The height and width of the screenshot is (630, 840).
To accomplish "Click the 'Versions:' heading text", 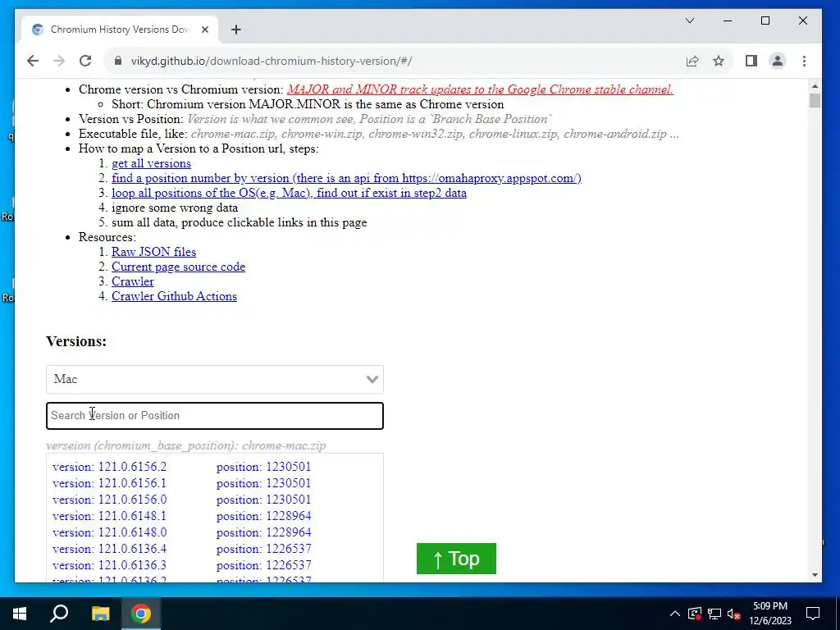I will 76,341.
